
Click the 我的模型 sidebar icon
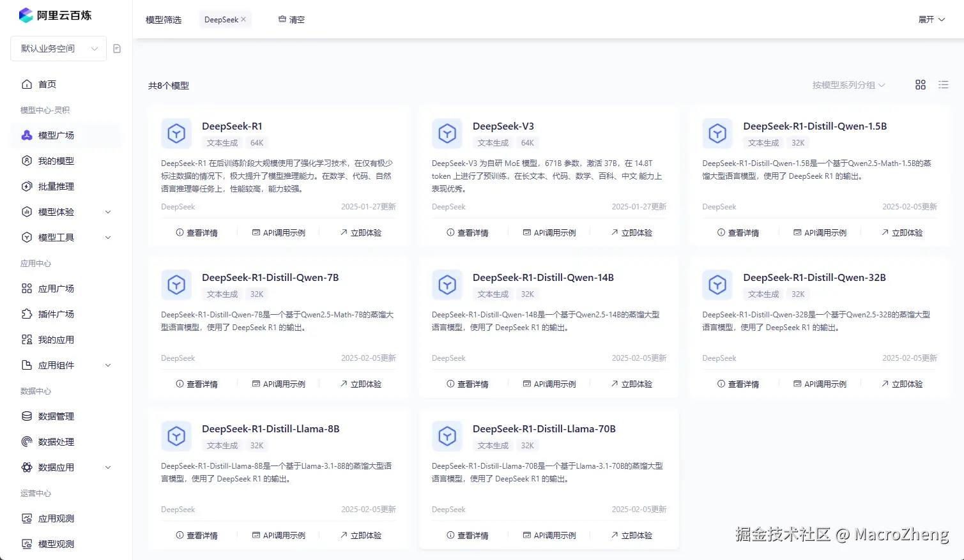tap(27, 161)
